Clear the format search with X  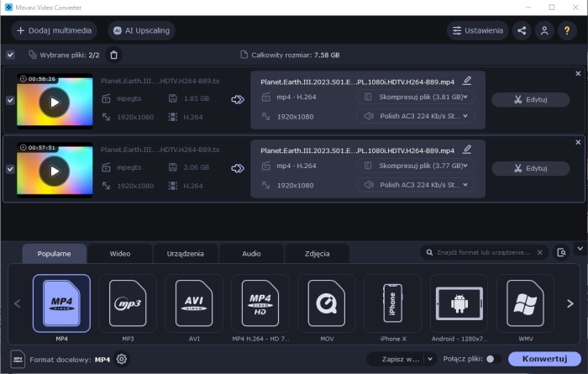click(539, 252)
